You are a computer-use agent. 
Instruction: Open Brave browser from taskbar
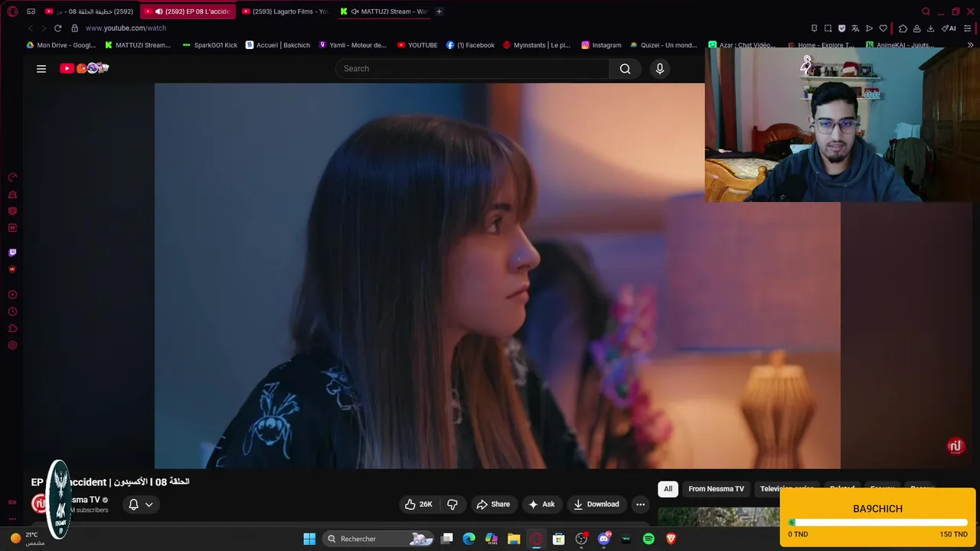[x=671, y=539]
